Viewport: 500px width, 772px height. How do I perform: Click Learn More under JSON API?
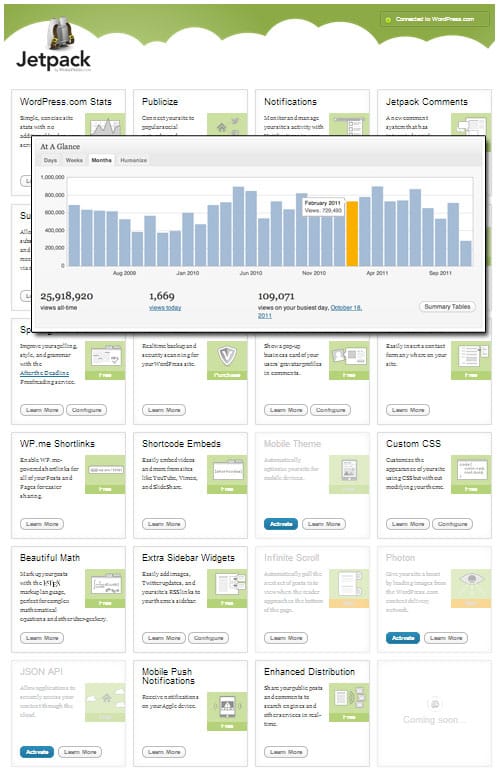[x=80, y=752]
